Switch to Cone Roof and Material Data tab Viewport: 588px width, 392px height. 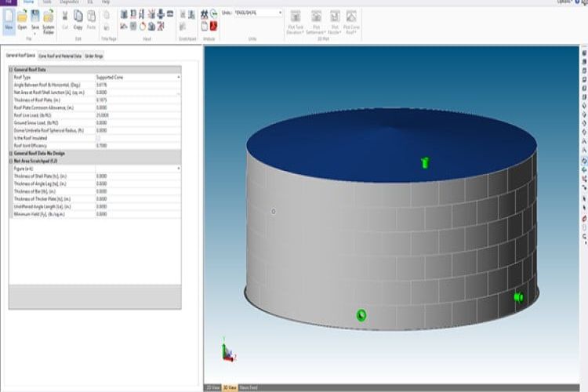(x=60, y=56)
